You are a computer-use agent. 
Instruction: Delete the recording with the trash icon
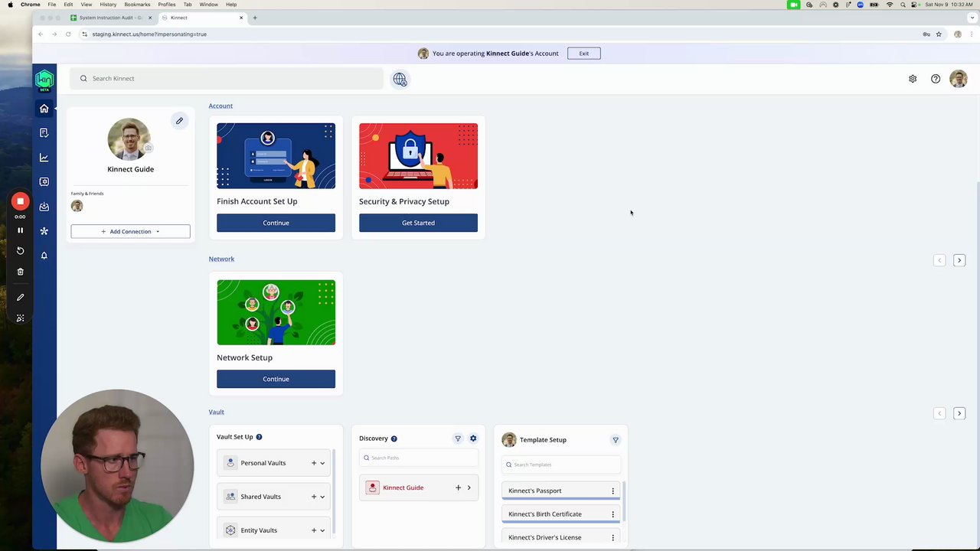[x=20, y=272]
